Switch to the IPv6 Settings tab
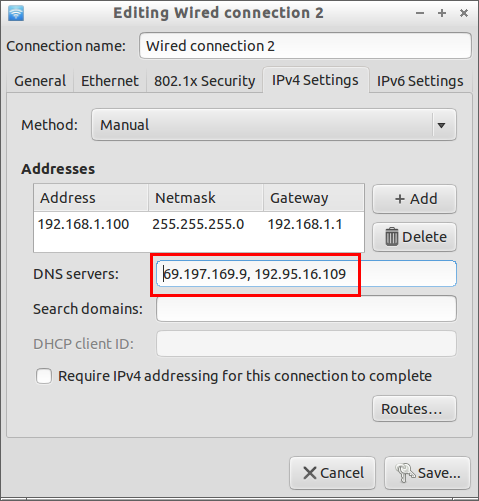Viewport: 479px width, 501px height. 420,81
